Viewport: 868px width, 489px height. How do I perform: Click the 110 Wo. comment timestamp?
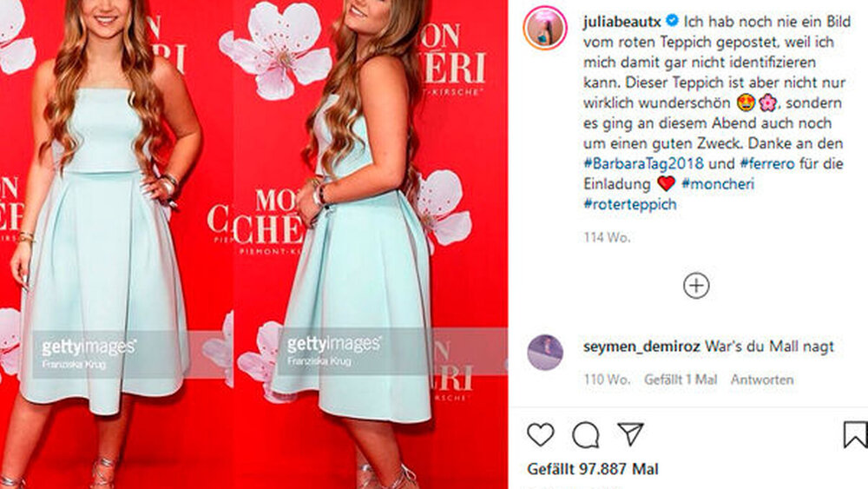607,380
